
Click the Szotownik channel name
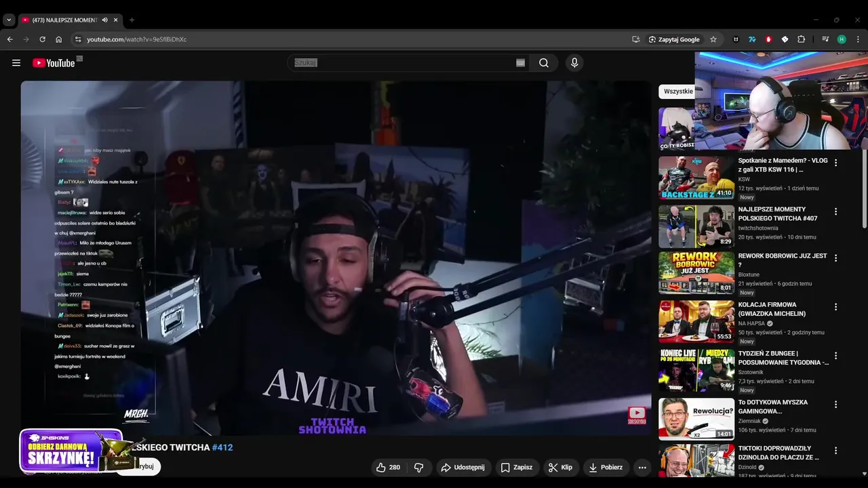751,372
